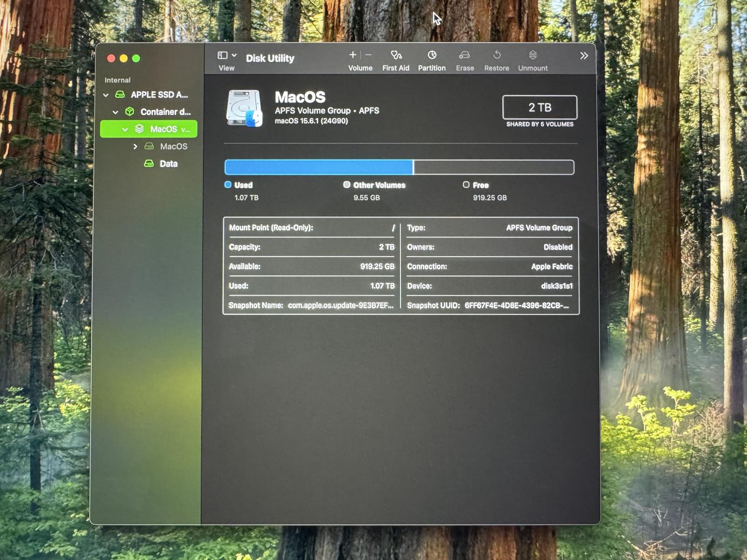Click the Free legend swatch

point(466,185)
